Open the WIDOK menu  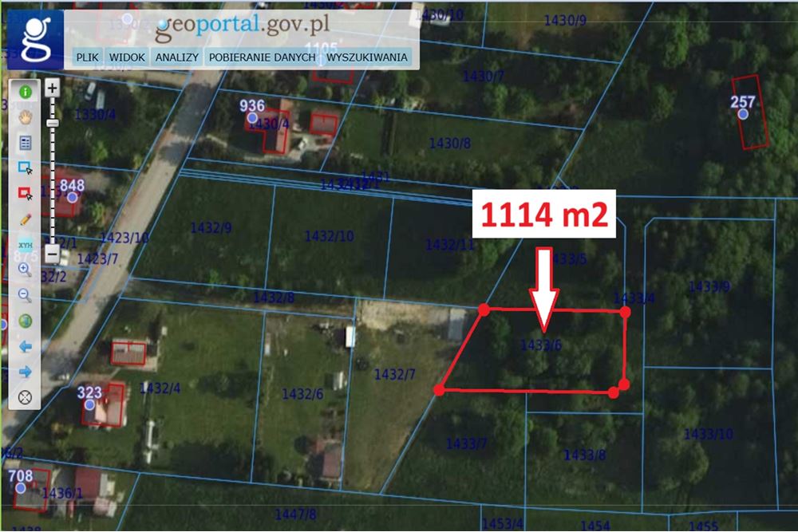point(127,57)
